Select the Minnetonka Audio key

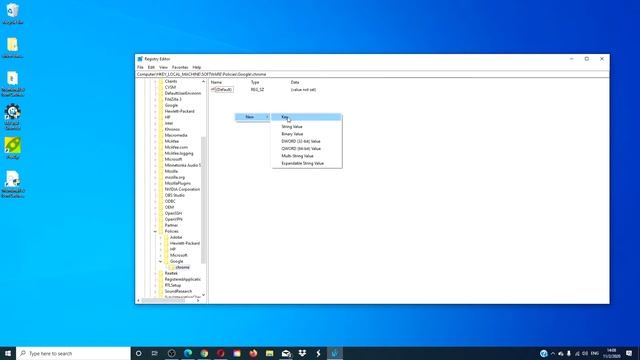182,165
